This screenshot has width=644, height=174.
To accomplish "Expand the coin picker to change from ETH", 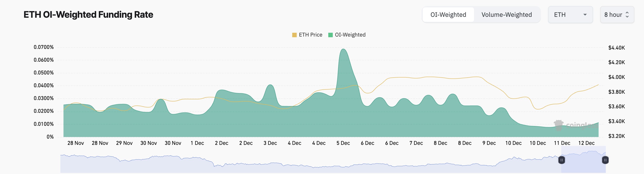I will [571, 15].
